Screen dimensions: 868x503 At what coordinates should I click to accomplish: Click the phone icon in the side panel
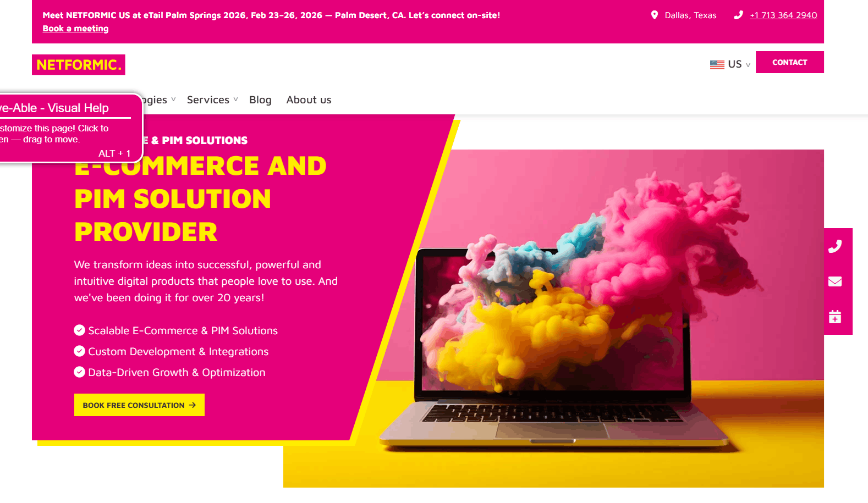tap(835, 246)
